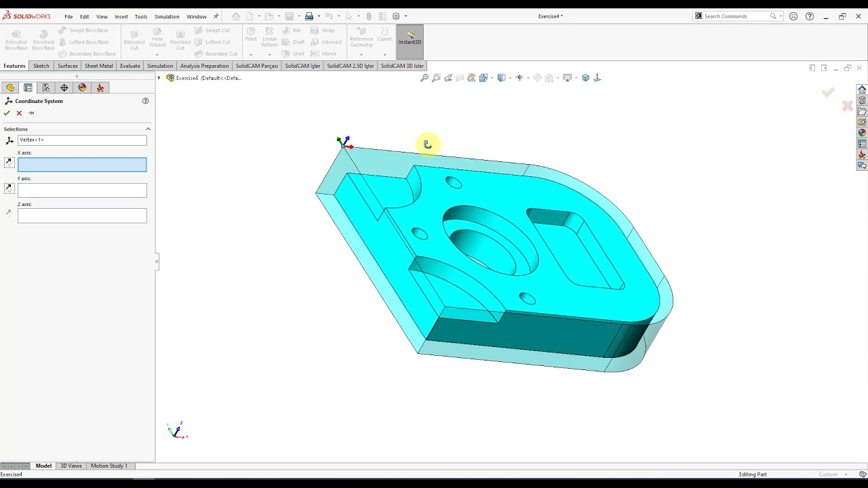
Task: Expand the Exercise4 flyout tree
Action: pyautogui.click(x=159, y=78)
